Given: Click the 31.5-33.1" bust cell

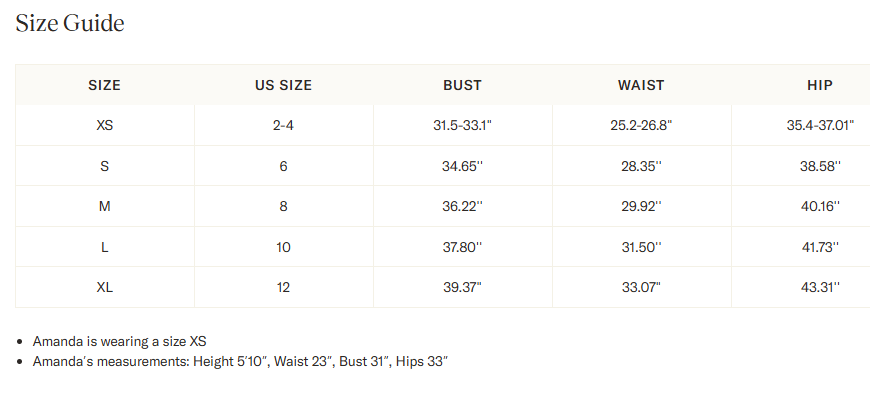Looking at the screenshot, I should click(462, 125).
